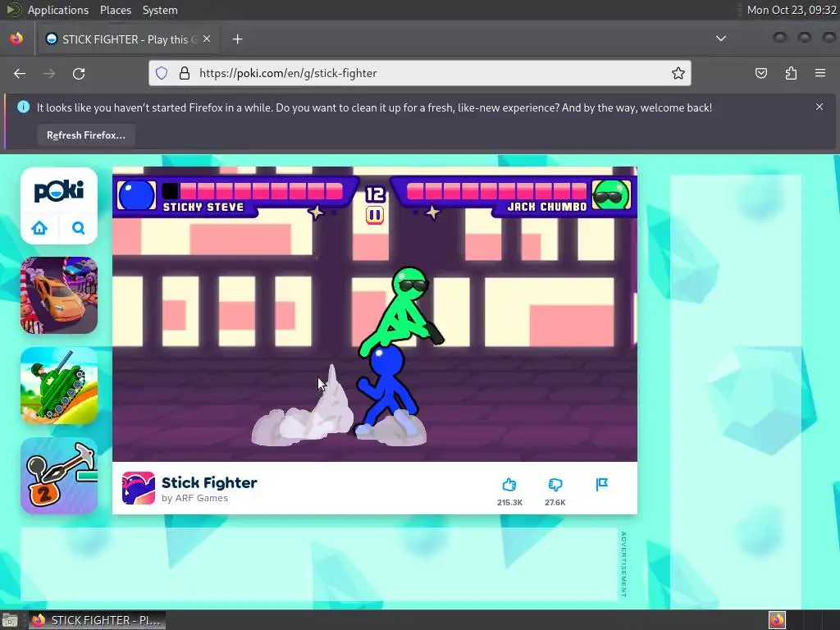Go back with browser back arrow
The image size is (840, 630).
pos(20,73)
